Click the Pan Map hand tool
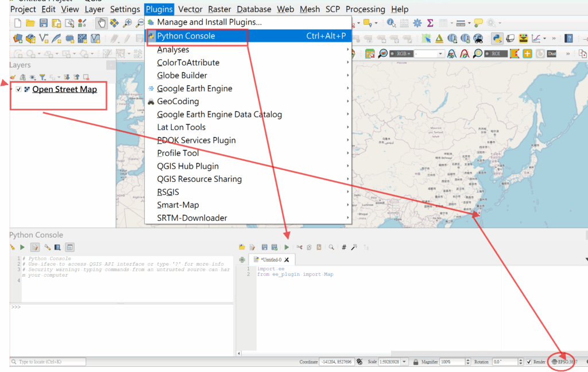The width and height of the screenshot is (588, 372). pyautogui.click(x=101, y=23)
